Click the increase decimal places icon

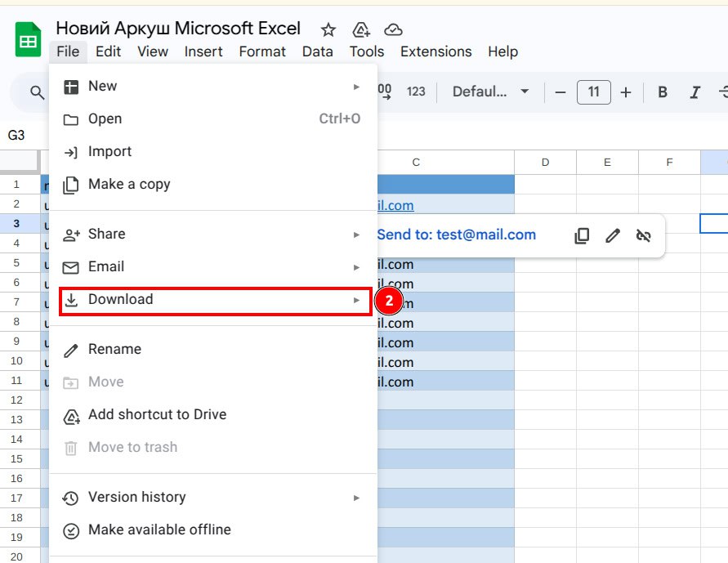click(x=385, y=92)
